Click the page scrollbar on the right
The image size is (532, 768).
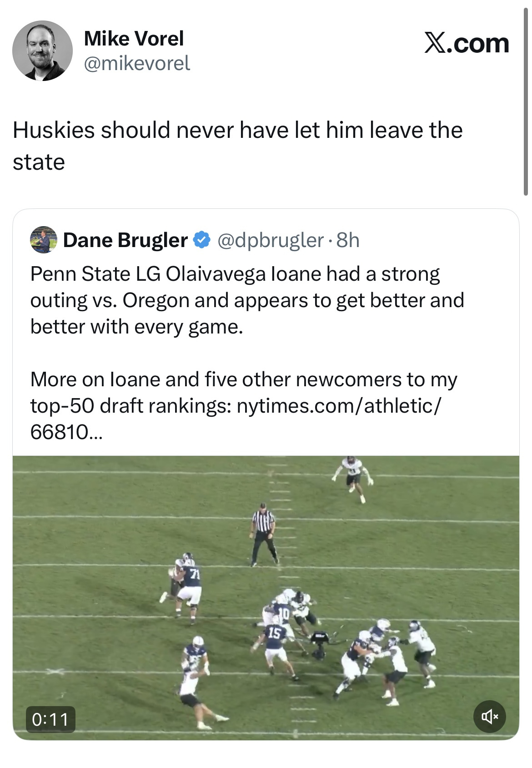(x=526, y=100)
